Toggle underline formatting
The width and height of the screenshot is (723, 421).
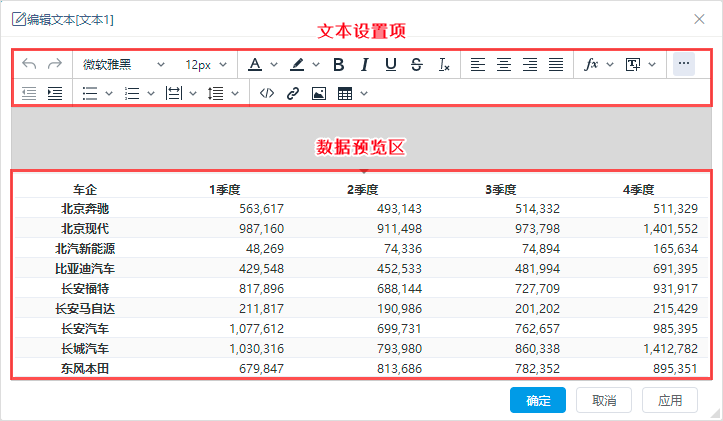[x=391, y=65]
